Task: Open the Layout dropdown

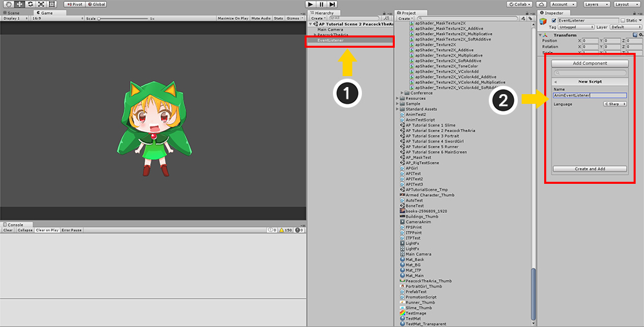Action: [627, 4]
